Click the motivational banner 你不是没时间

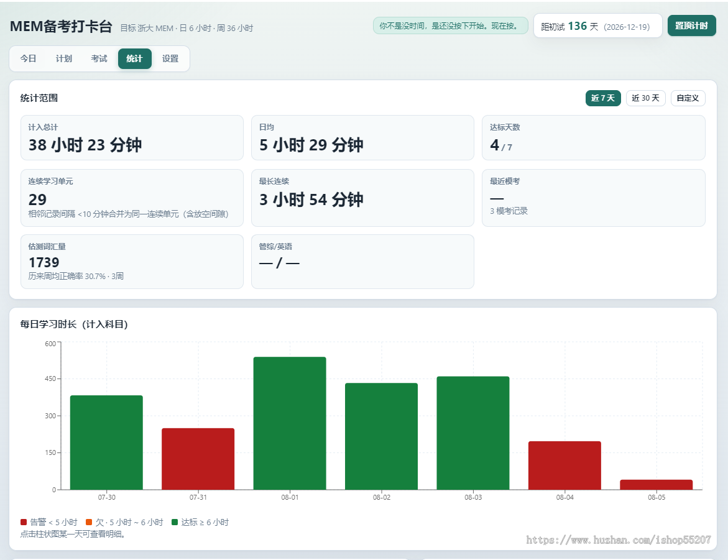click(450, 26)
